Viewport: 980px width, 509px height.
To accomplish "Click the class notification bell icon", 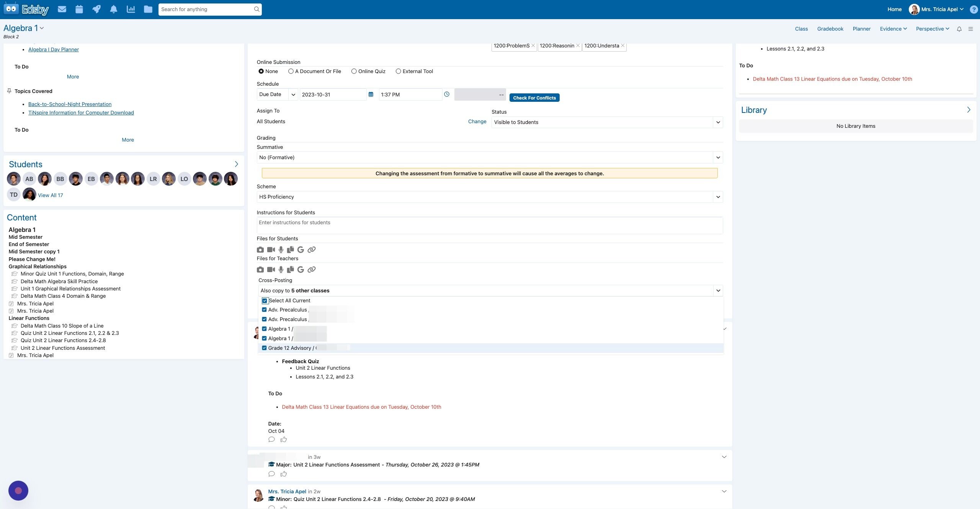I will (959, 29).
